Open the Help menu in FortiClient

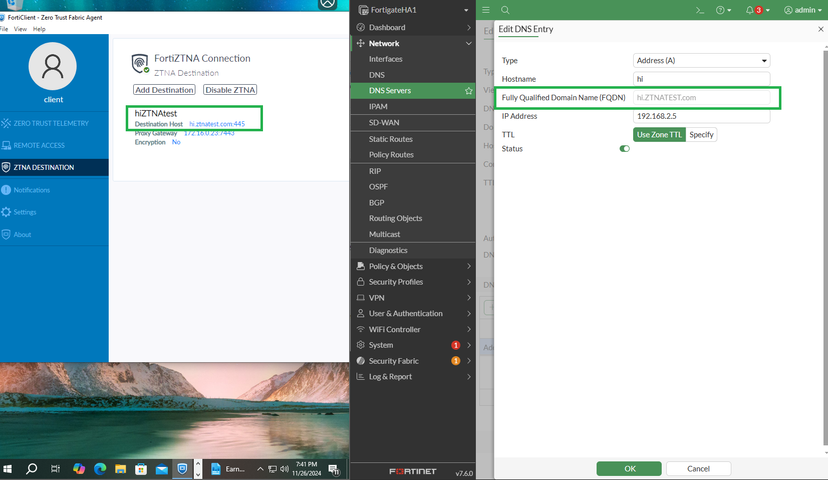[x=39, y=29]
